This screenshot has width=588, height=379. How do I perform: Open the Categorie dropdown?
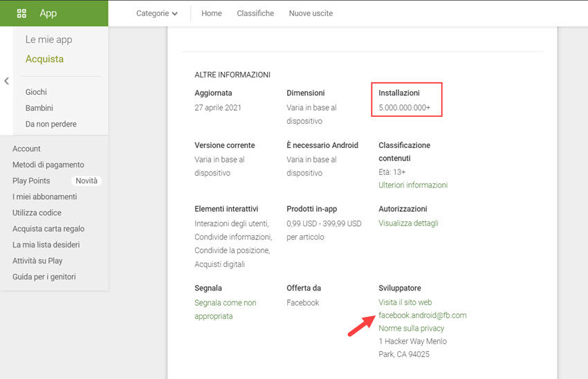coord(157,14)
